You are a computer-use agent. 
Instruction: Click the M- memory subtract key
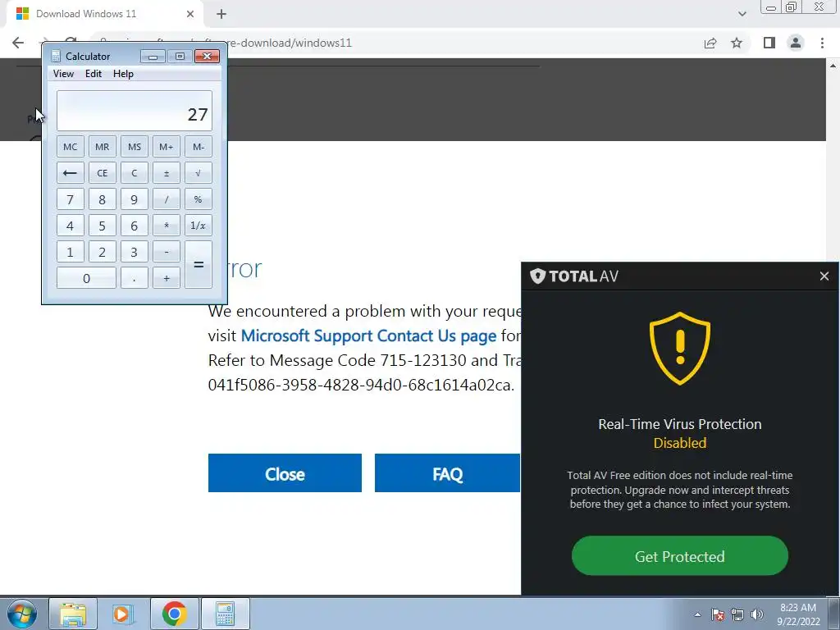199,147
